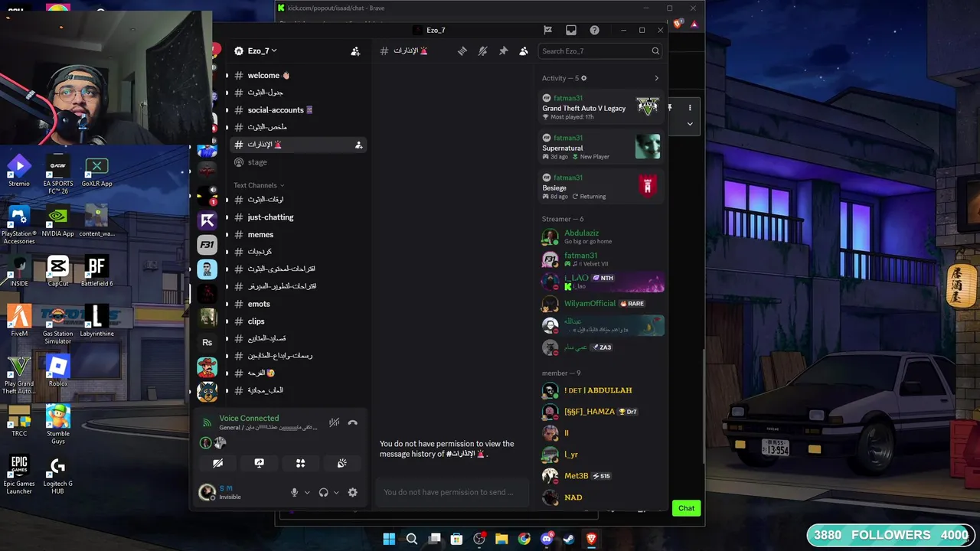Click the green Chat button in Brave window

[686, 508]
